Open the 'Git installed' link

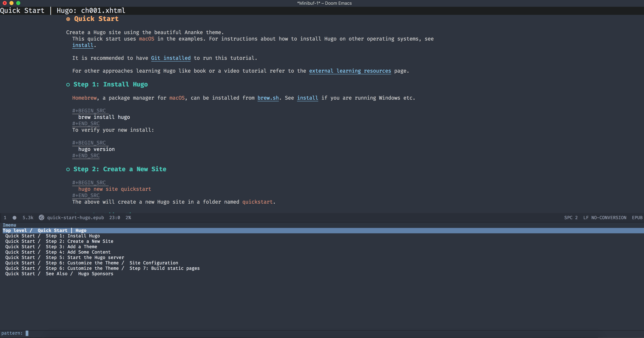[x=171, y=58]
